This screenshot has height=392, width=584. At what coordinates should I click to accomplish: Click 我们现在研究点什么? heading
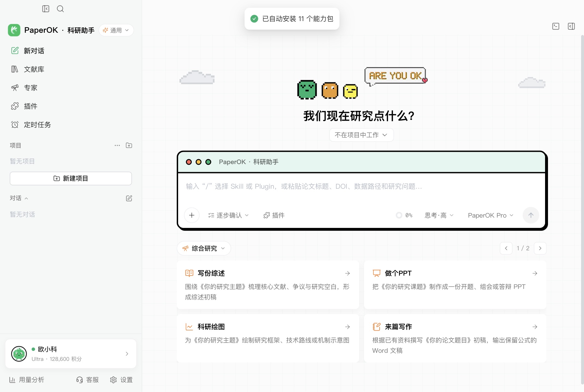(x=359, y=116)
